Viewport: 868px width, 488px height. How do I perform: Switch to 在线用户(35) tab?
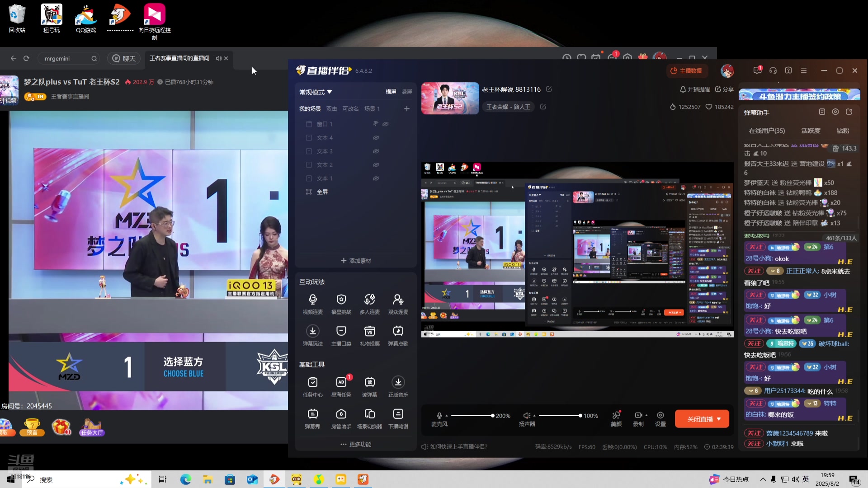767,131
